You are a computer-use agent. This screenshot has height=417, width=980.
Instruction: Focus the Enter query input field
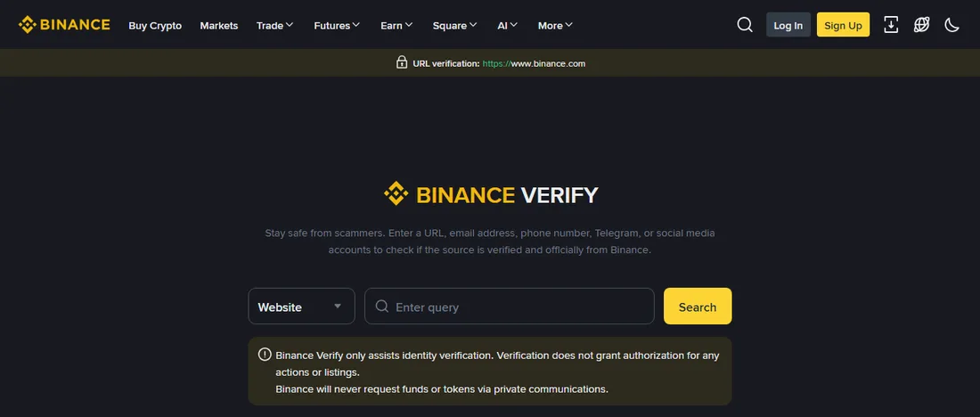coord(510,307)
